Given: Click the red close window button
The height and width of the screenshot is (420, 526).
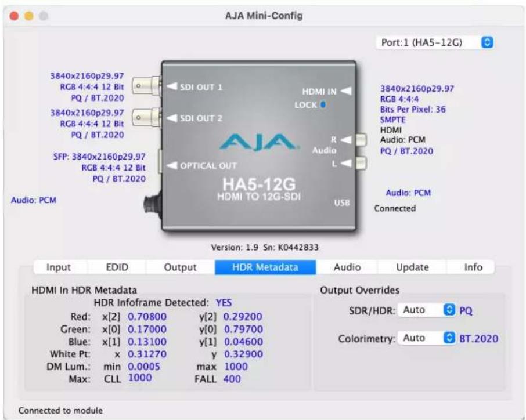Looking at the screenshot, I should pos(14,16).
